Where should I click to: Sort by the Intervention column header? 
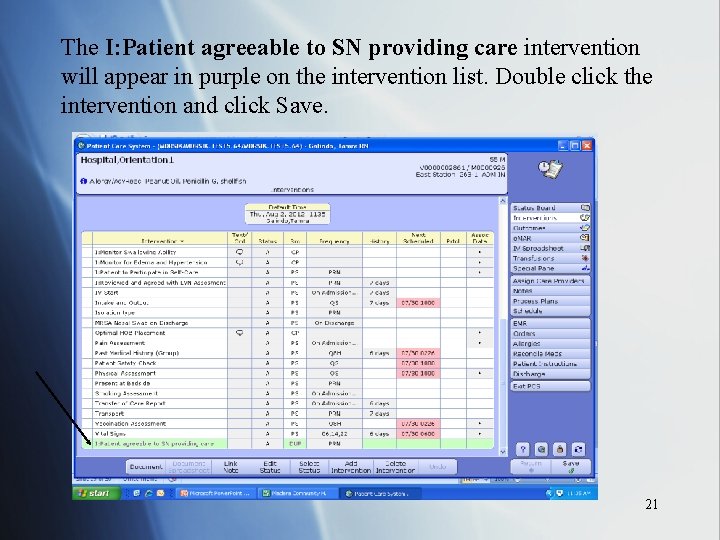(160, 238)
